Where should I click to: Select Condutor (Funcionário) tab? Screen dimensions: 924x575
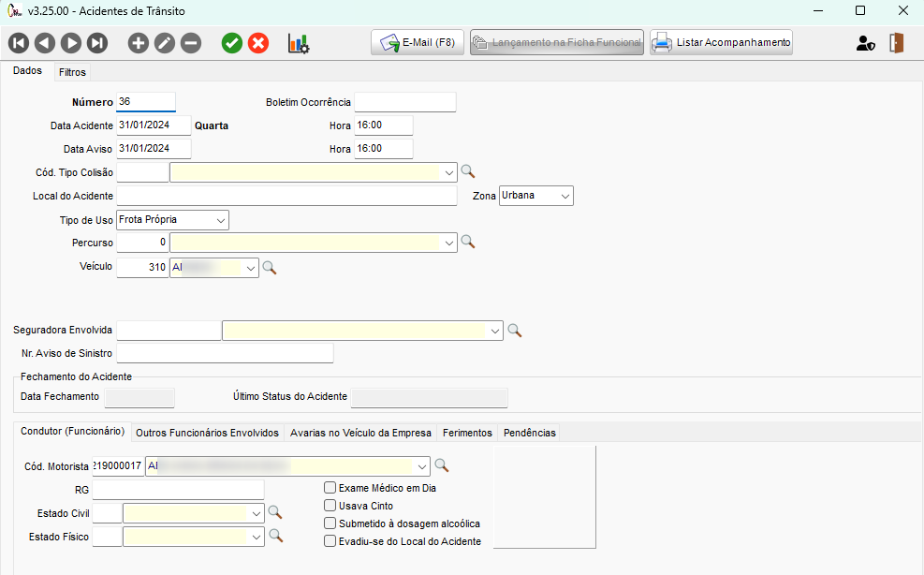[x=72, y=431]
